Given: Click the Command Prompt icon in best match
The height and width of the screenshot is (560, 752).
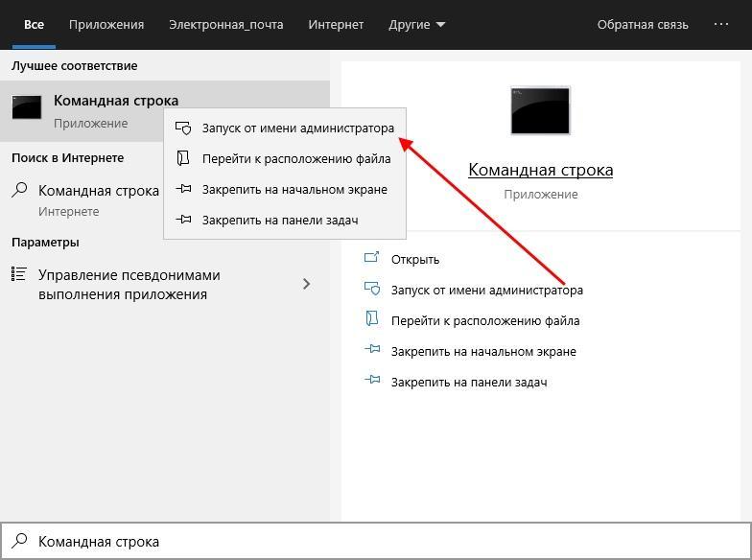Looking at the screenshot, I should point(27,107).
